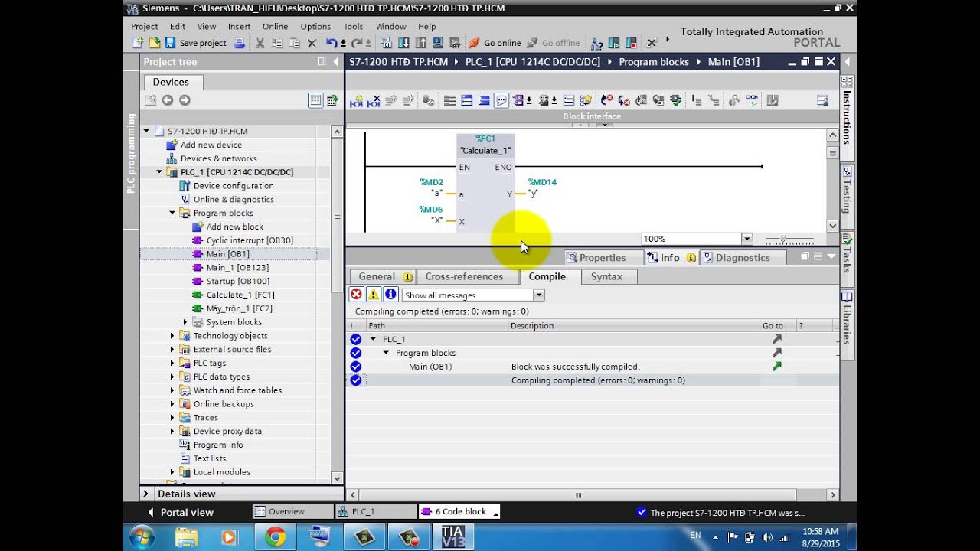Click the Block interface bar

pos(592,116)
